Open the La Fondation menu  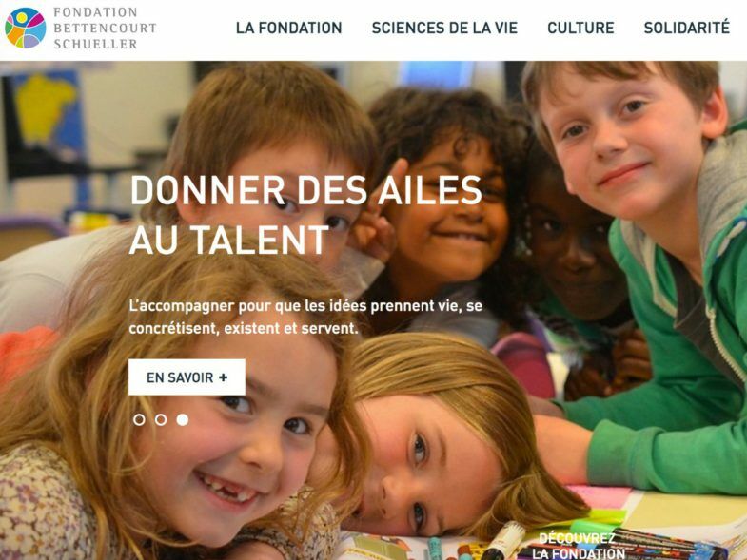click(288, 29)
